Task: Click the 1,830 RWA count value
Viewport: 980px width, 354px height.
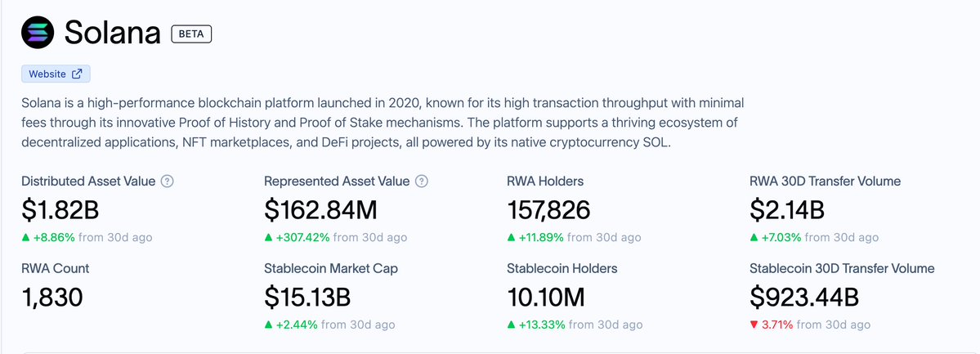Action: pyautogui.click(x=51, y=298)
